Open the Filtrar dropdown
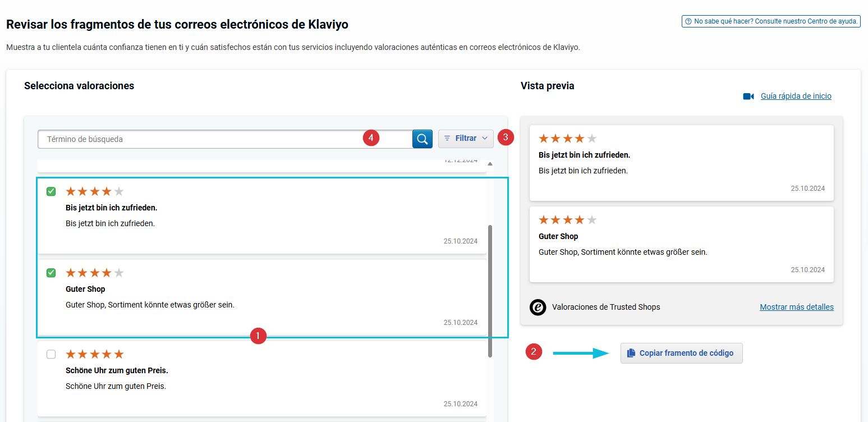The height and width of the screenshot is (422, 868). [x=466, y=139]
